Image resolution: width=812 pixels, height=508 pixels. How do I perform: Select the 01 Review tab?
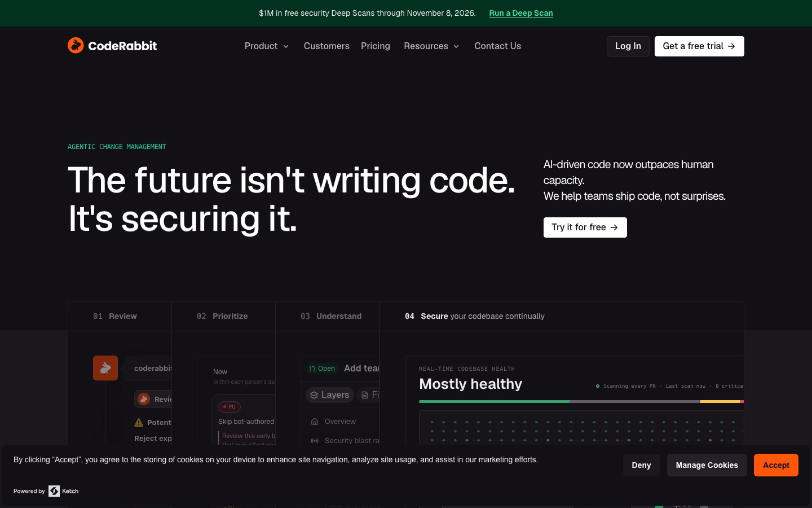pos(120,316)
